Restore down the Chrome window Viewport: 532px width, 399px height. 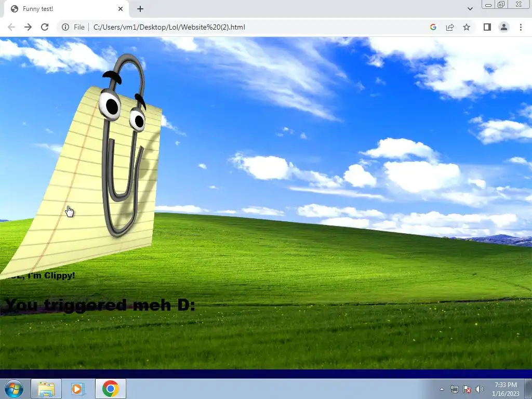pyautogui.click(x=501, y=4)
